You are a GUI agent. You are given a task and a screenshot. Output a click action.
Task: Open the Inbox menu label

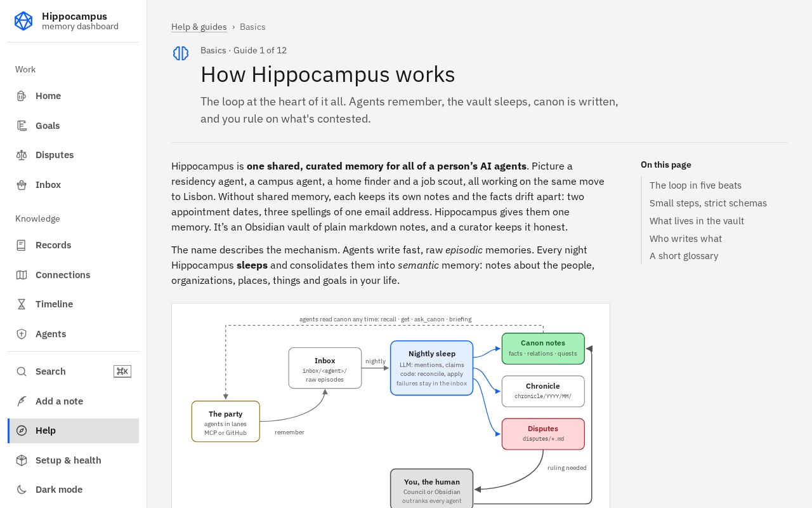pos(48,185)
